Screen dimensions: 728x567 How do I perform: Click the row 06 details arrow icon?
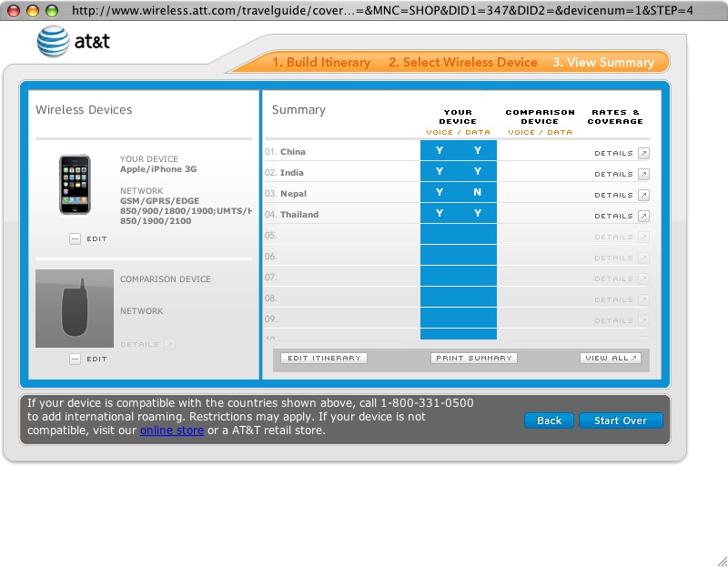[643, 258]
